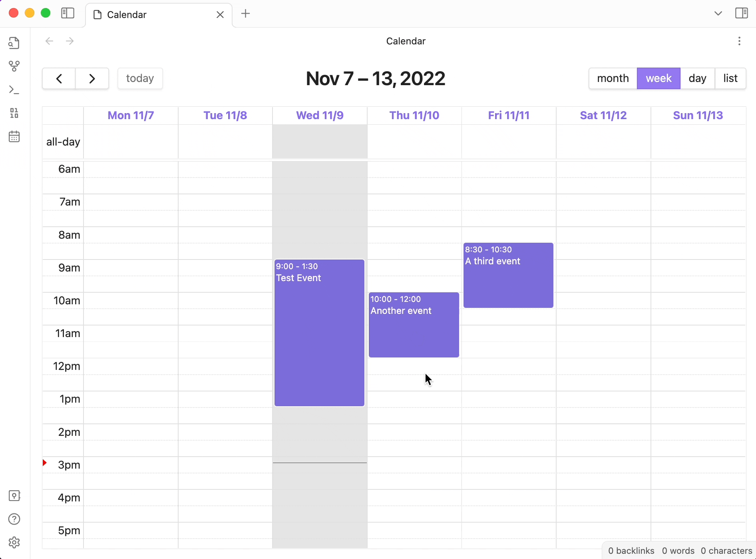Go to the next week with the chevron
This screenshot has height=559, width=756.
(x=92, y=78)
